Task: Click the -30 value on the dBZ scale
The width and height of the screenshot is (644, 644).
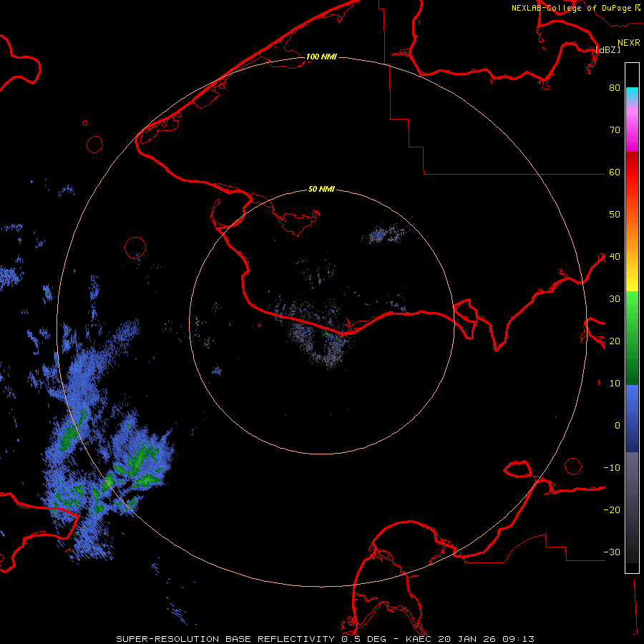Action: (x=612, y=552)
